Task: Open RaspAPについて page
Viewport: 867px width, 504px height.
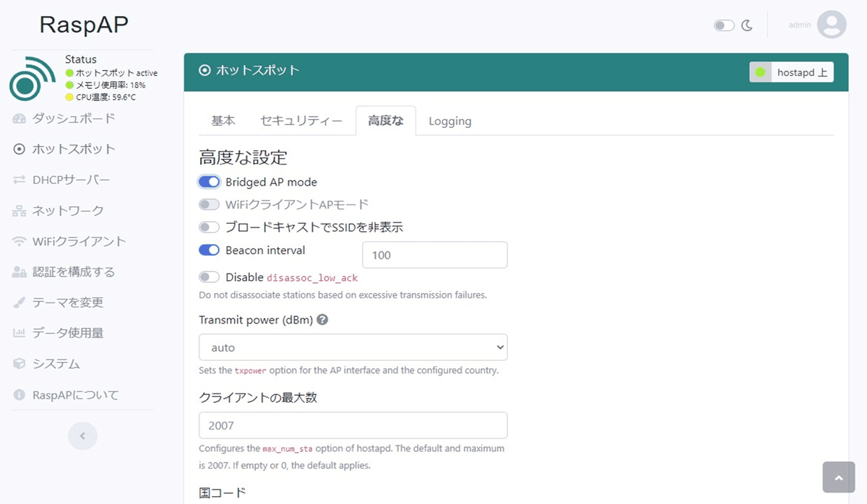Action: [x=76, y=395]
